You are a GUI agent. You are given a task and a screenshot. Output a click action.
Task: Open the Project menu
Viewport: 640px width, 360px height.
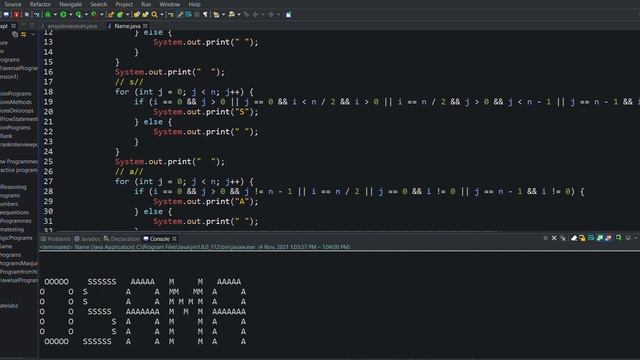click(x=124, y=4)
